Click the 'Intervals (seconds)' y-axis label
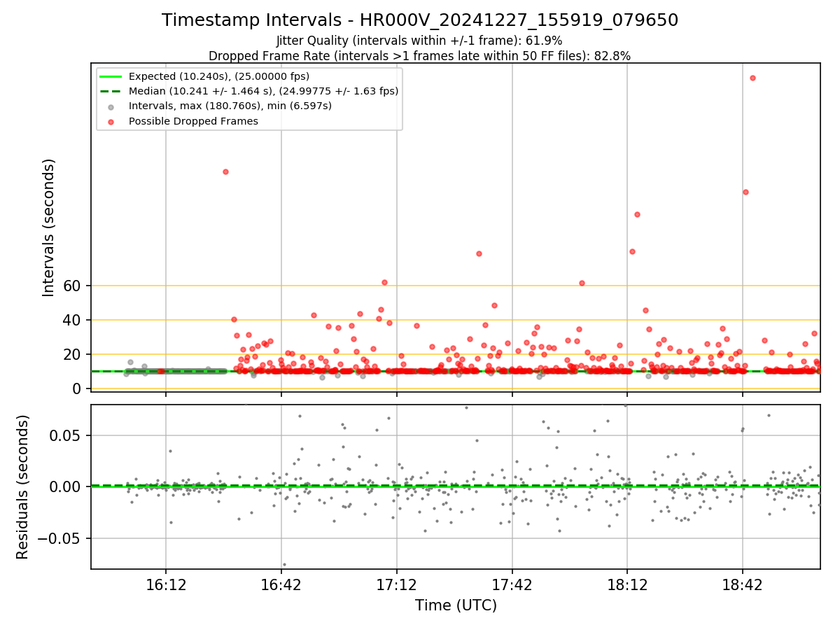Viewport: 840px width, 630px height. tap(49, 227)
